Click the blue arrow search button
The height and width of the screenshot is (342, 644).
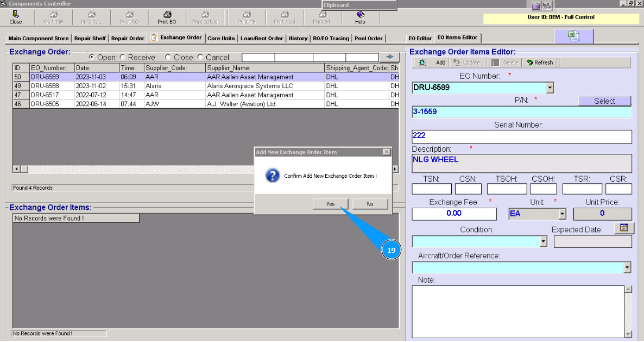point(389,57)
